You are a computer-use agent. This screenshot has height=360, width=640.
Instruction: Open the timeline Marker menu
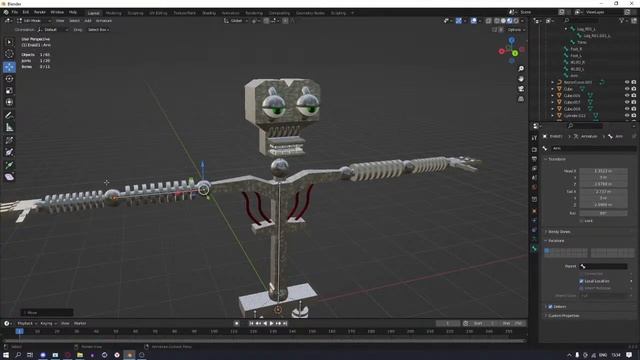pos(80,323)
